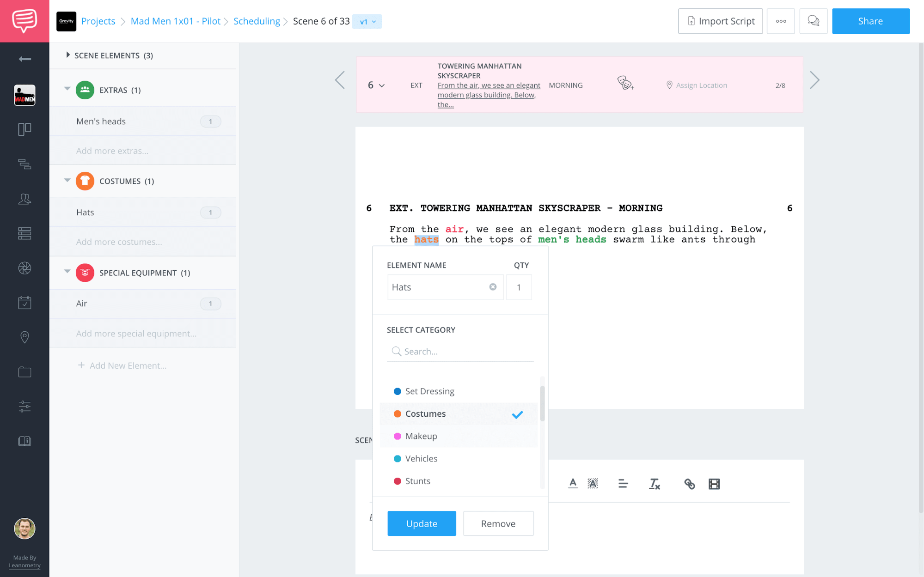
Task: Click the comments icon in toolbar
Action: 813,21
